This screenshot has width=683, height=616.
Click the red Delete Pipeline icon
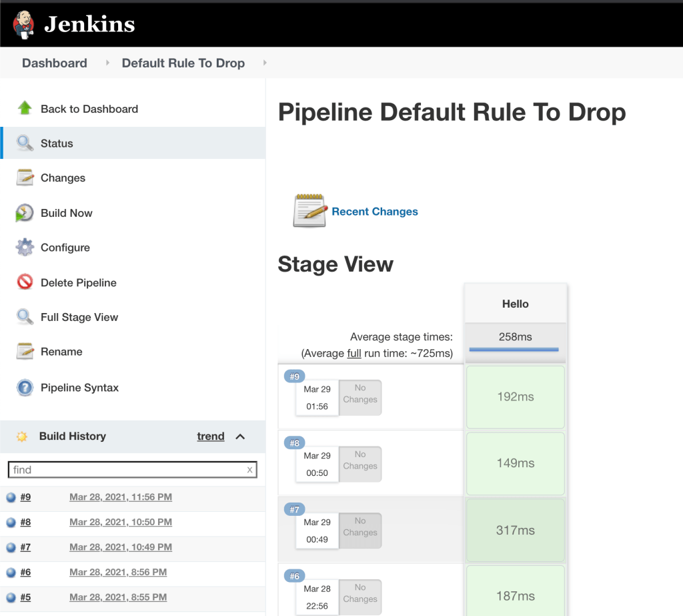coord(25,282)
